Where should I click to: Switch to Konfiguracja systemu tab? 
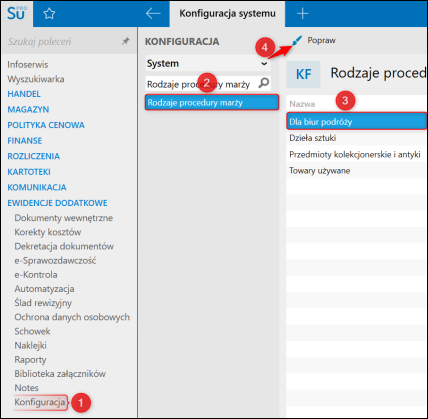pyautogui.click(x=227, y=14)
